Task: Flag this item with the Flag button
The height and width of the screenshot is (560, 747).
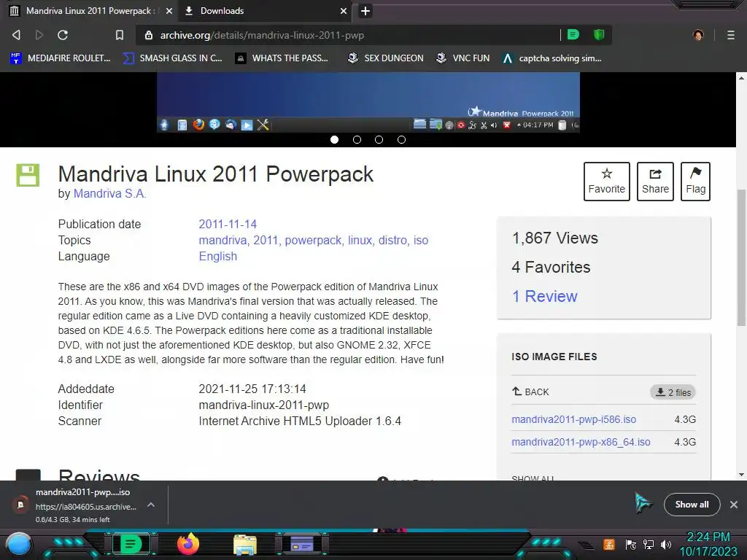Action: tap(695, 182)
